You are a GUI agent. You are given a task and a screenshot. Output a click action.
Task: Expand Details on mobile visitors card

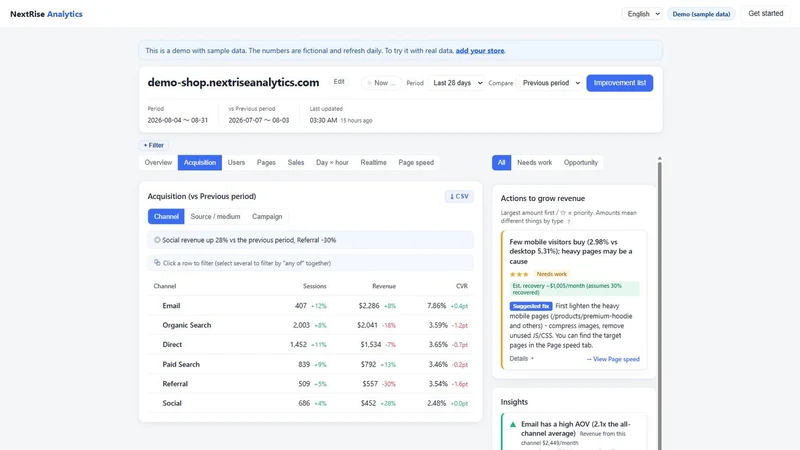521,359
